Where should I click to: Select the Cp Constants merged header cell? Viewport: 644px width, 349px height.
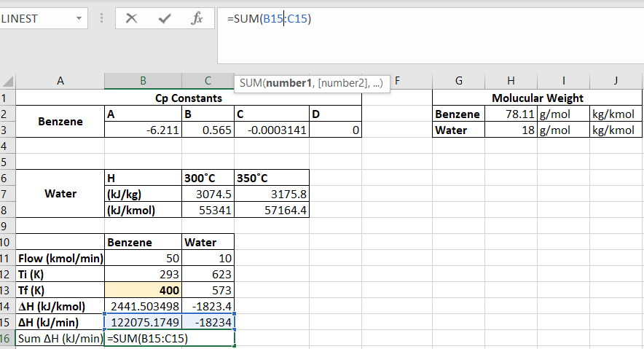point(189,98)
